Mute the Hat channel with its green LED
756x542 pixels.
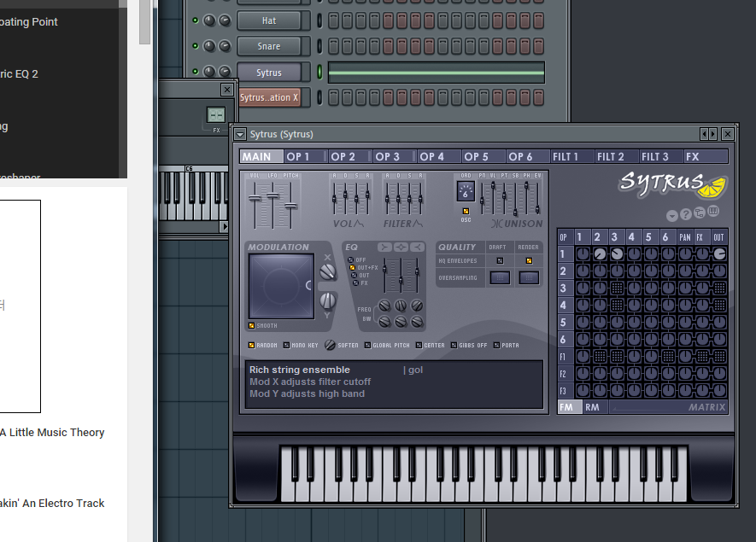click(x=195, y=20)
